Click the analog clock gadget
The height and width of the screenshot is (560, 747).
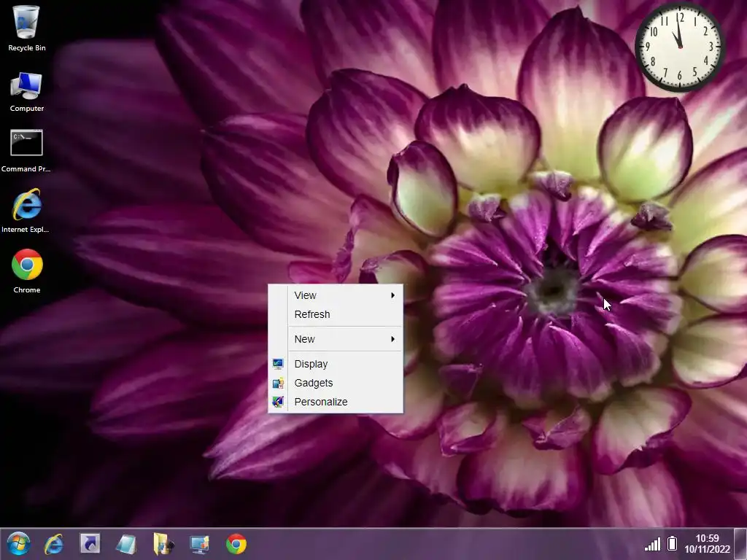680,47
